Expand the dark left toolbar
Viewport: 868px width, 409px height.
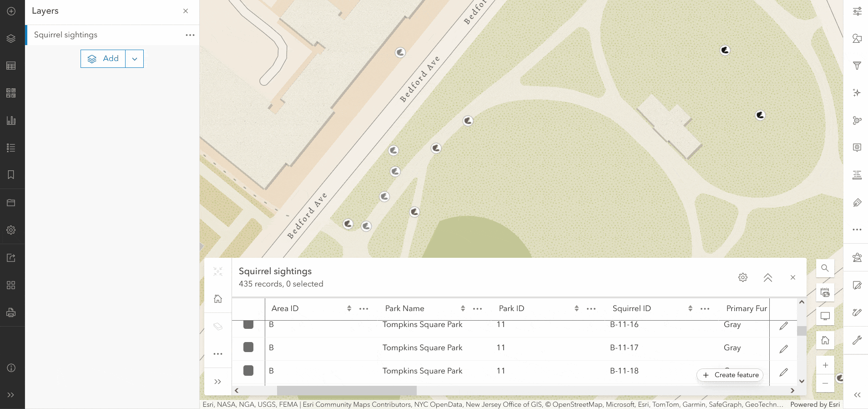tap(11, 395)
